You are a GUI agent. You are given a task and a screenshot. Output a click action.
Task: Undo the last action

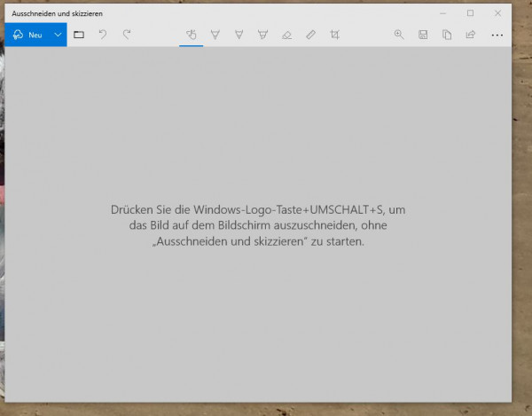pos(103,35)
